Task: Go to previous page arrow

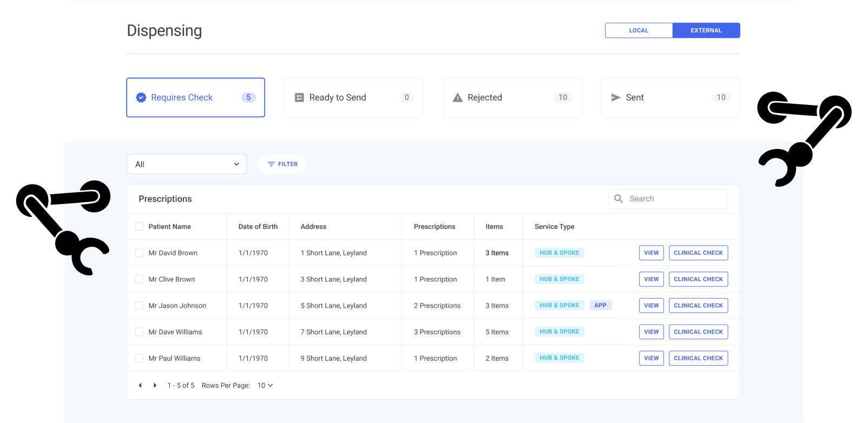Action: point(140,386)
